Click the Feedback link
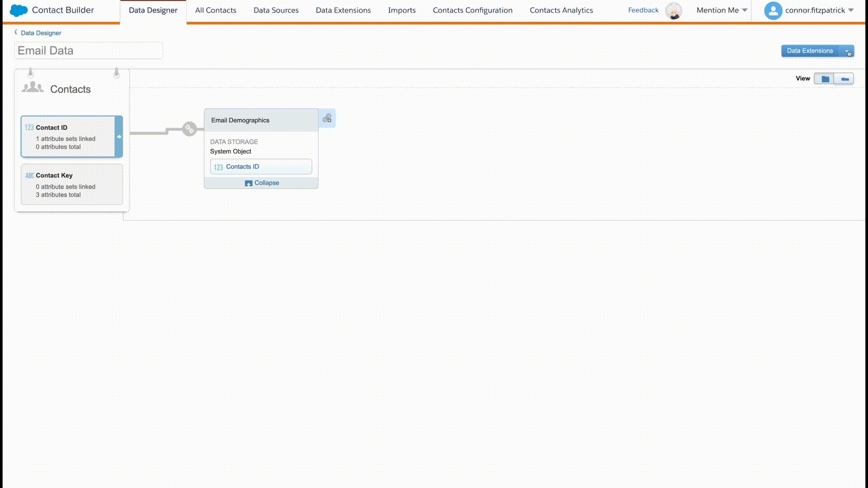868x488 pixels. click(643, 10)
